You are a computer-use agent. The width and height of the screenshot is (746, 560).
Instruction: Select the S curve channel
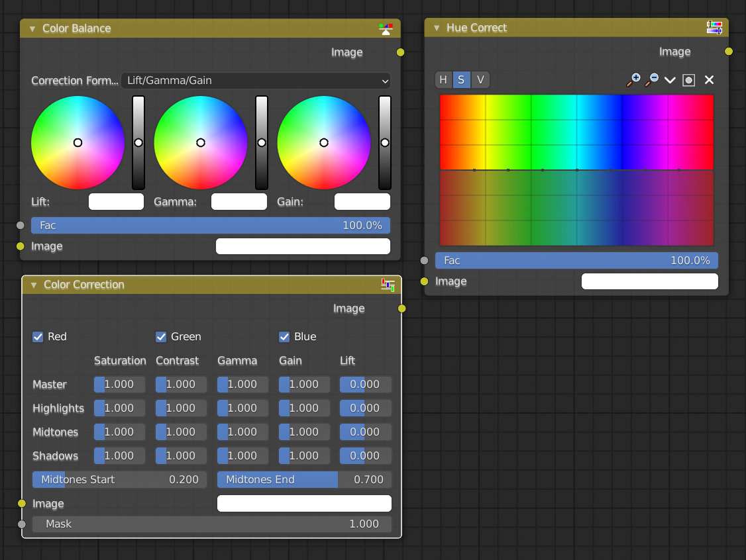461,80
